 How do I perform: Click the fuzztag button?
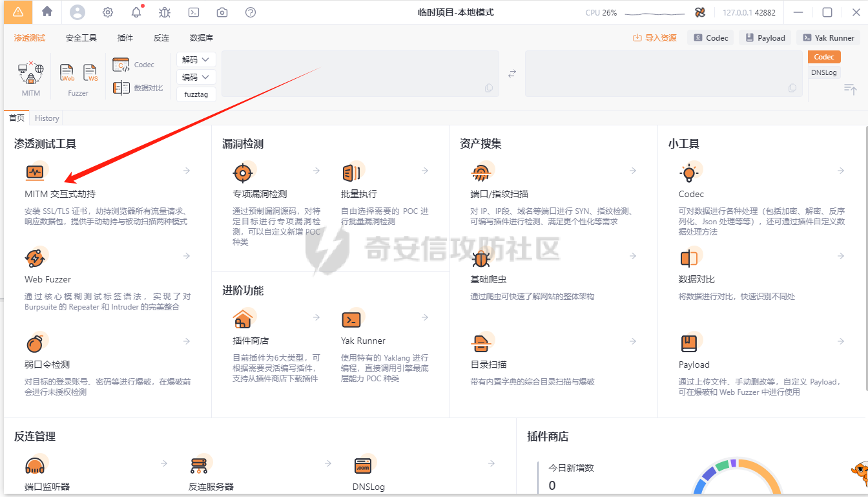click(196, 94)
